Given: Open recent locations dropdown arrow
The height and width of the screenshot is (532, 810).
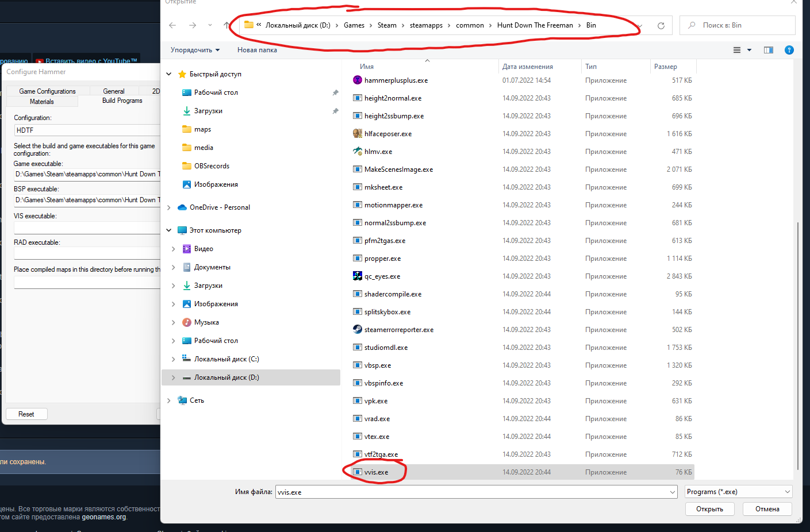Looking at the screenshot, I should tap(210, 25).
